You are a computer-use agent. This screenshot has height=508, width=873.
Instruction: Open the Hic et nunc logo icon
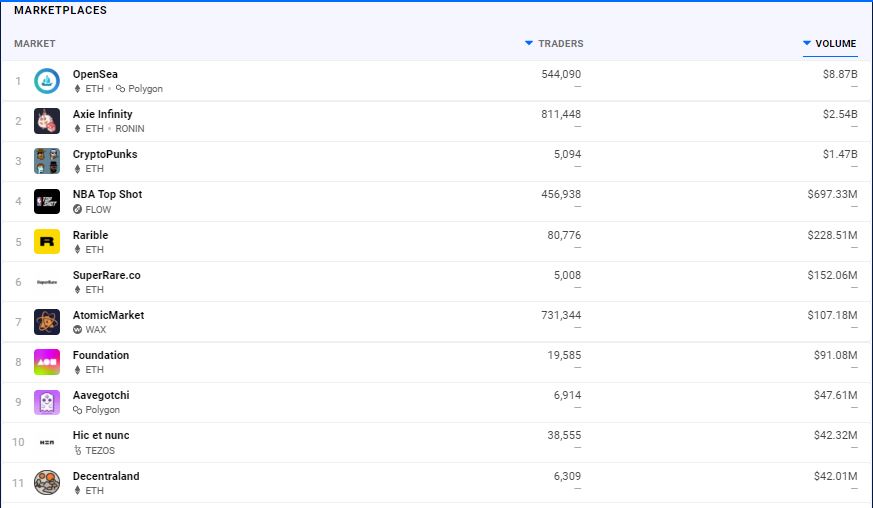47,442
